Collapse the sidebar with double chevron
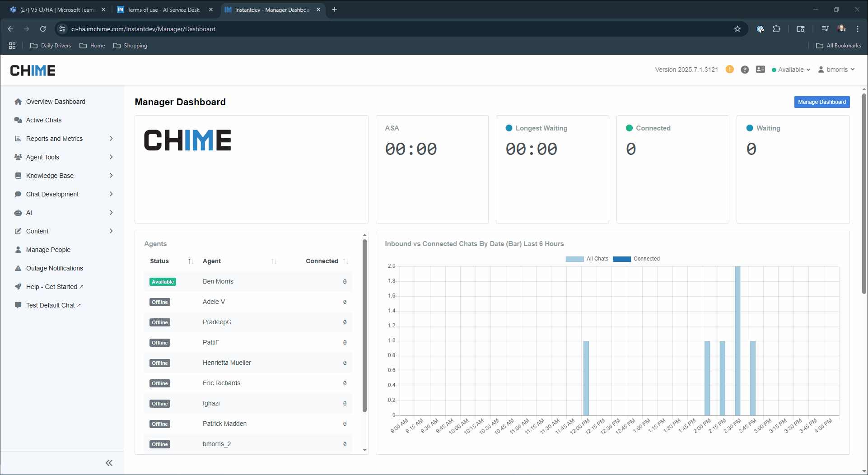 109,463
